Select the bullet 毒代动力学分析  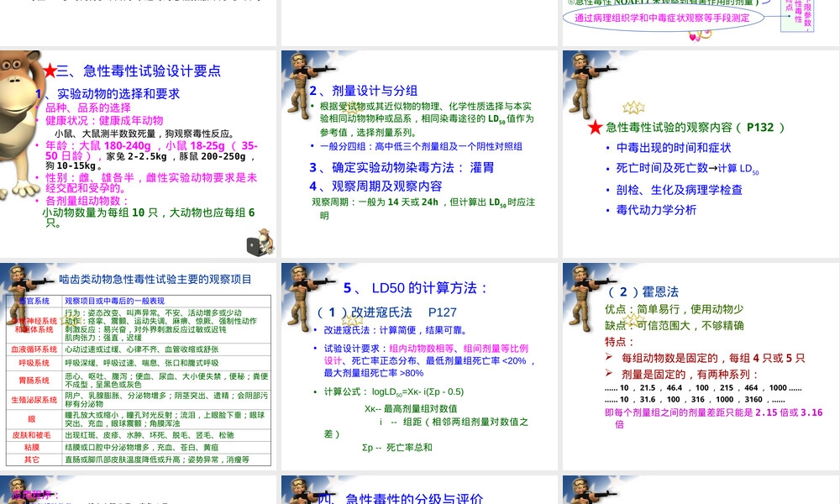coord(656,210)
